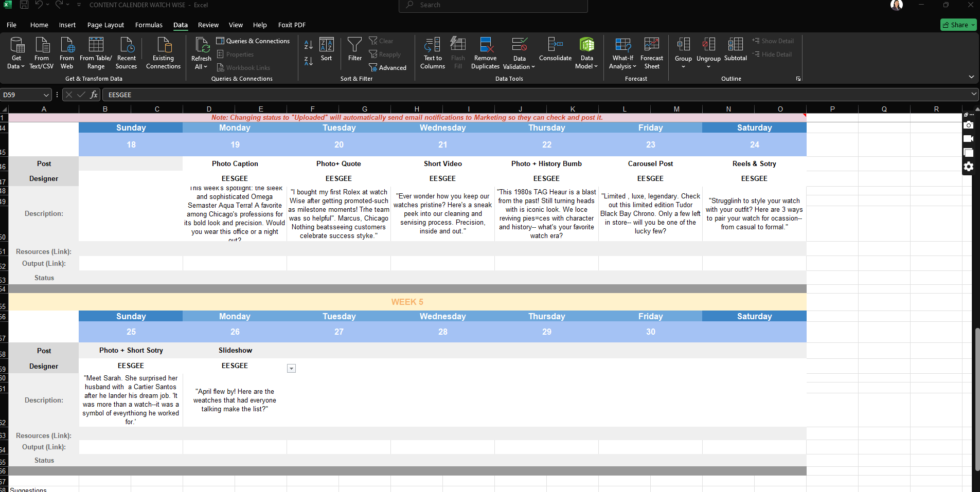Open Existing Connections
This screenshot has height=492, width=980.
click(163, 53)
